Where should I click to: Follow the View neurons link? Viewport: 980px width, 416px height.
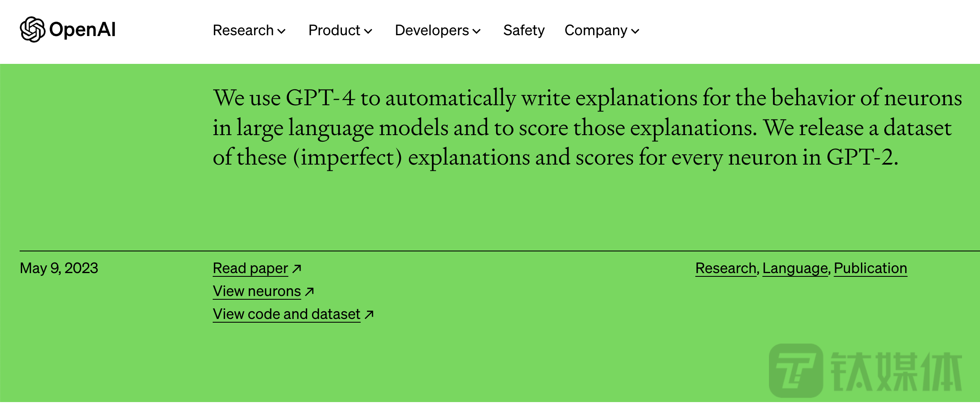pos(257,291)
